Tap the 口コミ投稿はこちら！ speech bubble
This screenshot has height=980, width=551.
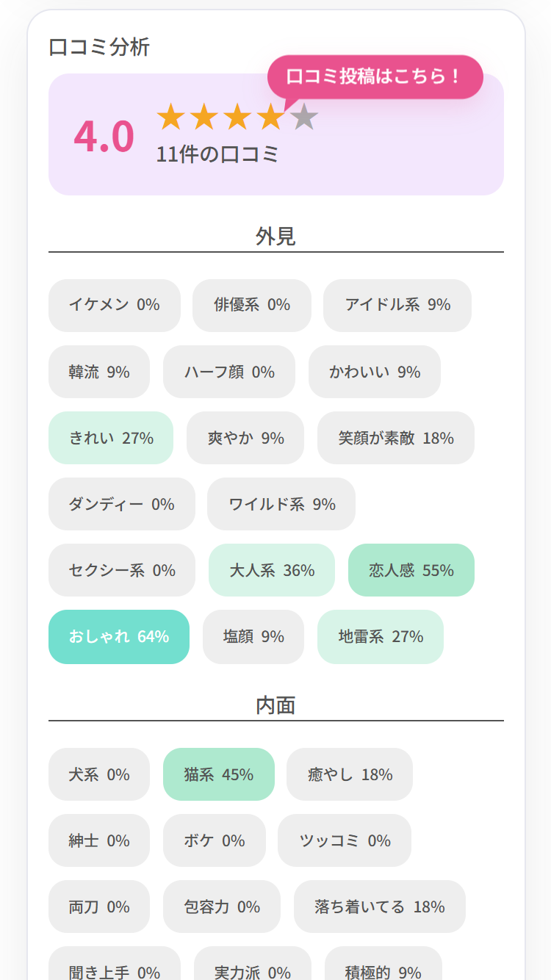click(376, 76)
